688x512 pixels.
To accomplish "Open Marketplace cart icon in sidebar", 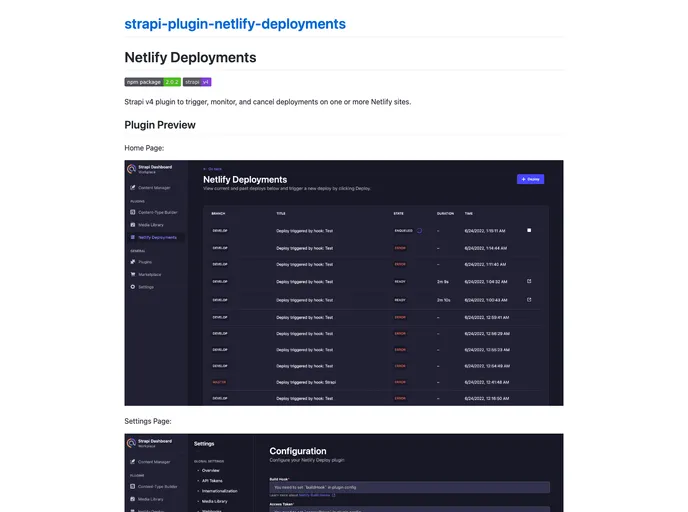I will tap(133, 274).
